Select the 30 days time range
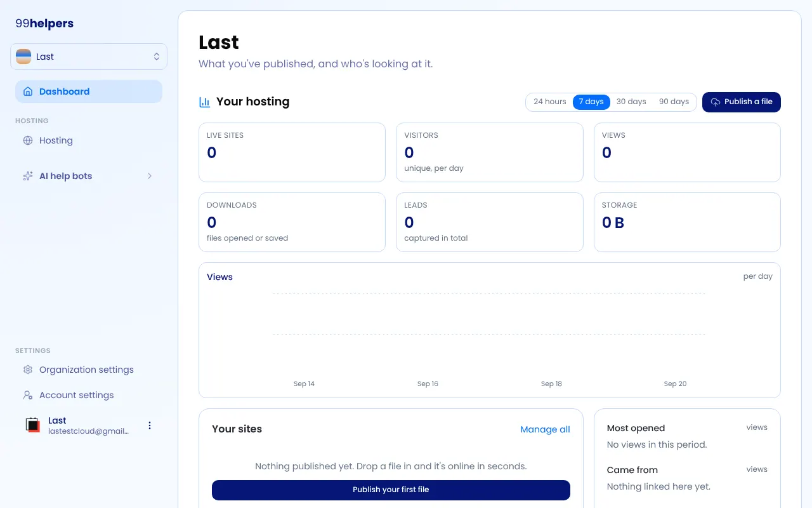The width and height of the screenshot is (812, 508). [631, 102]
